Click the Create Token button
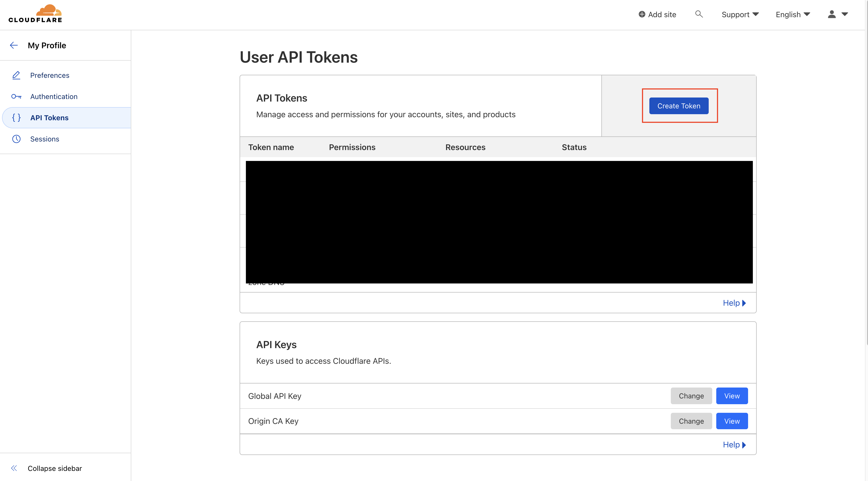Viewport: 868px width, 481px height. click(x=679, y=106)
